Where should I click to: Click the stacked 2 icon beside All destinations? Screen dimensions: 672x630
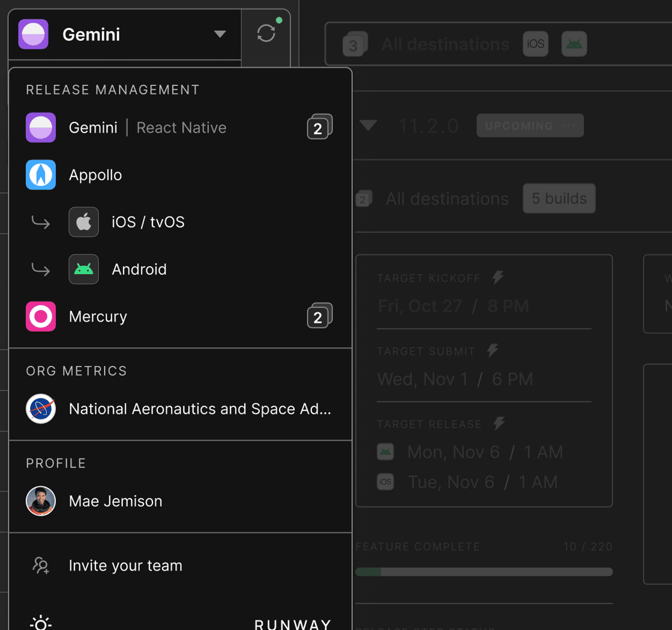click(x=364, y=199)
